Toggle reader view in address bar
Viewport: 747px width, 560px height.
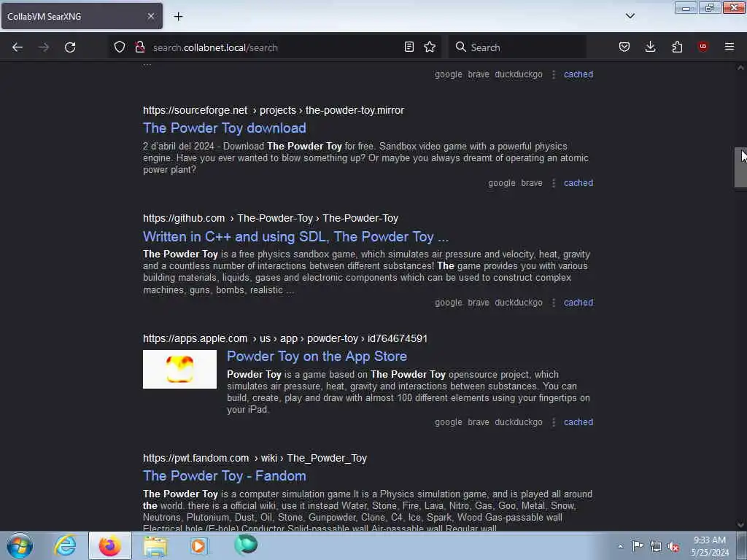pos(409,47)
